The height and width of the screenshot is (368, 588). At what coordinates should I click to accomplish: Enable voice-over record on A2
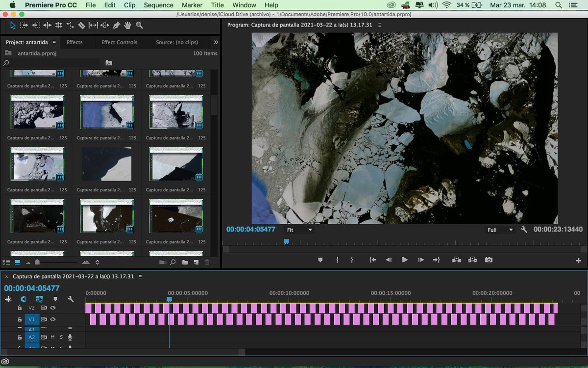(x=70, y=337)
